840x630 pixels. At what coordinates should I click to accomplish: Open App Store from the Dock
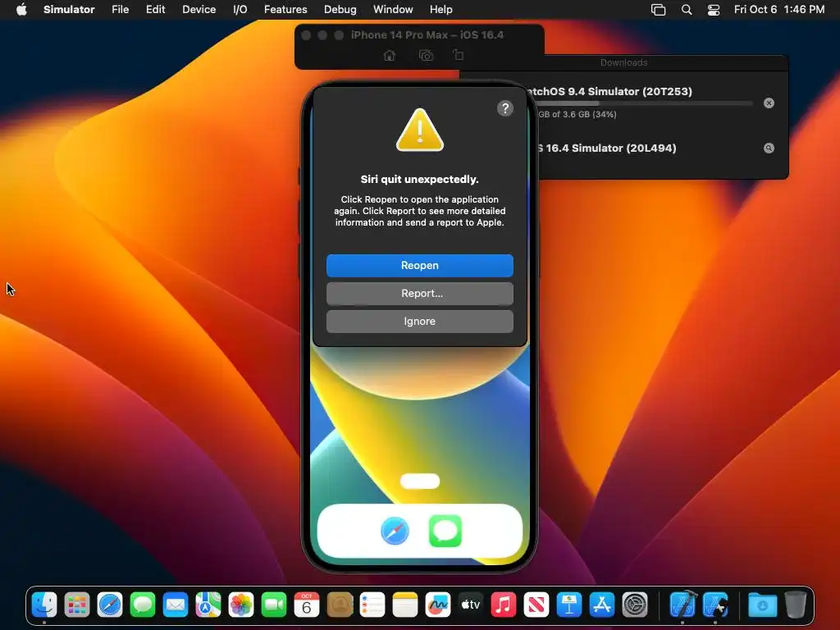coord(601,605)
